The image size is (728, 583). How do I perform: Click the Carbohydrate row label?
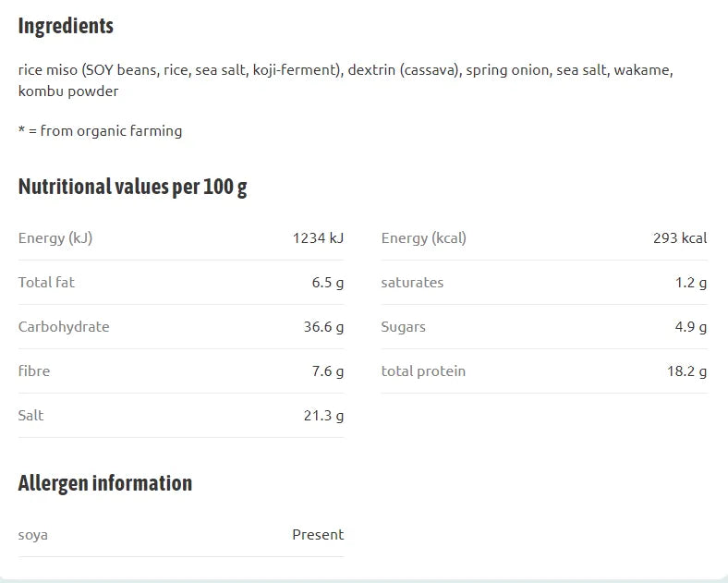pos(64,327)
